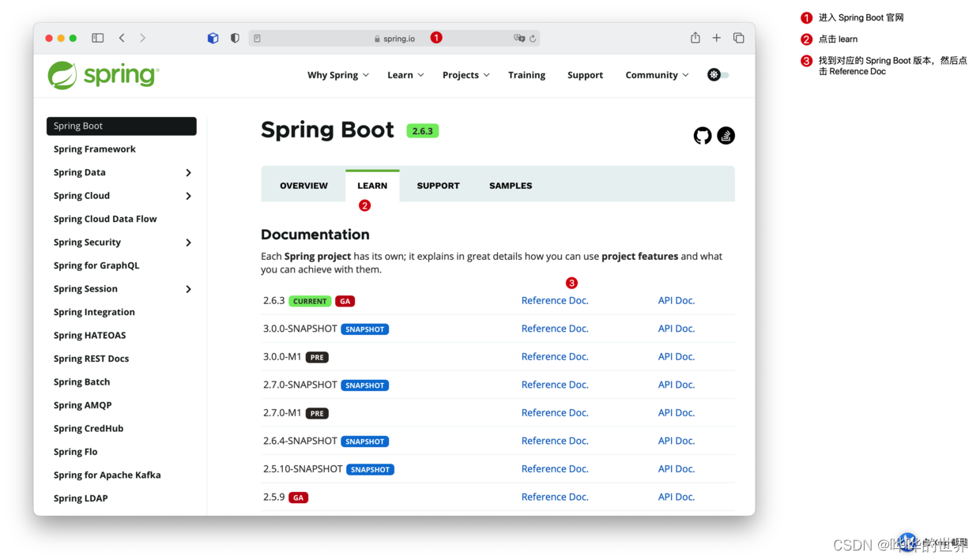
Task: Open API Doc. for 2.5.10-SNAPSHOT
Action: pos(677,468)
